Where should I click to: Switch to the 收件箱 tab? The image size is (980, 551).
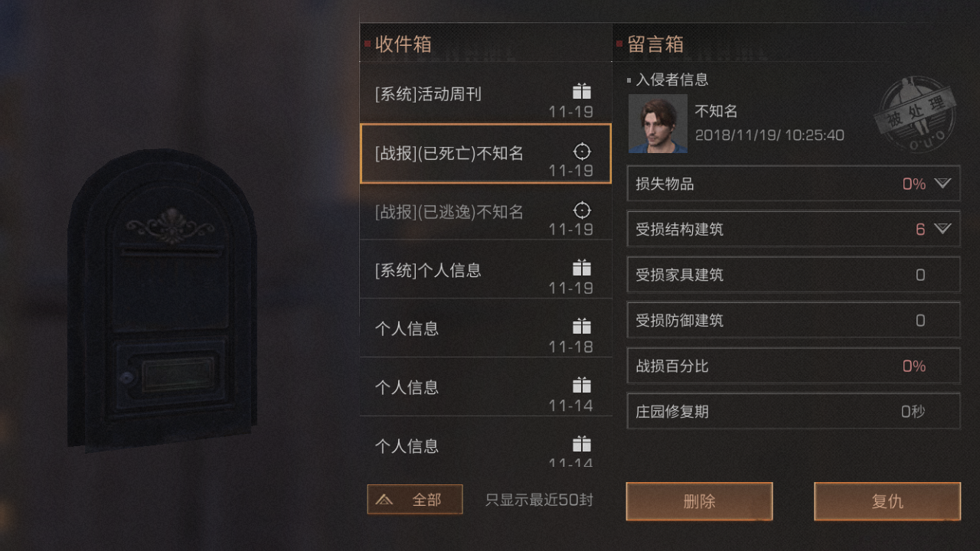(403, 44)
